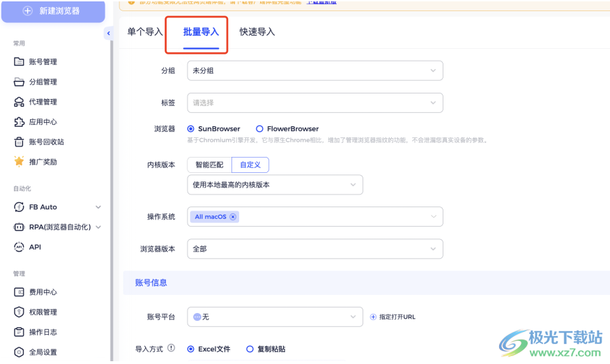The image size is (610, 364).
Task: Choose 智能匹配 kernel version option
Action: coord(209,165)
